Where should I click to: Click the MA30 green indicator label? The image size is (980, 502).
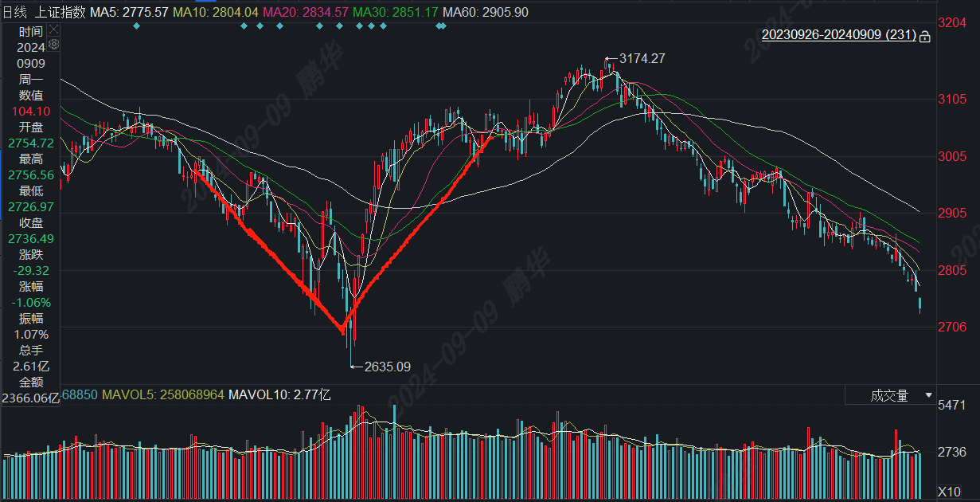click(396, 12)
